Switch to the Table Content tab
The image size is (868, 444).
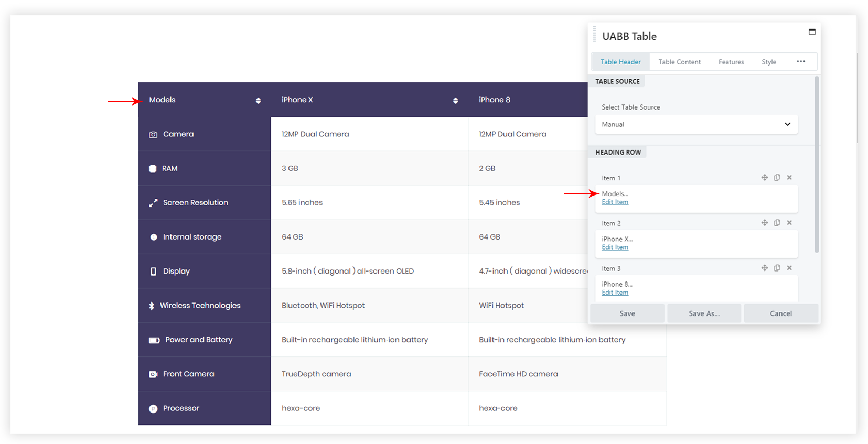[679, 62]
